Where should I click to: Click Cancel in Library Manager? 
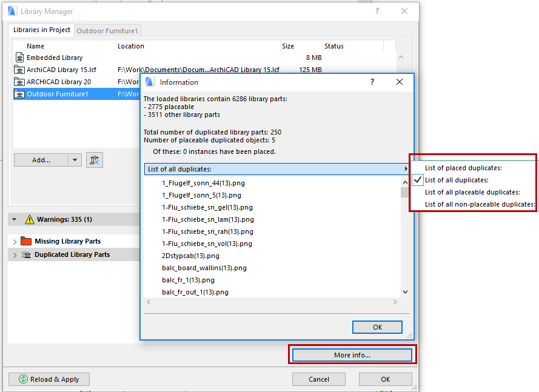pyautogui.click(x=319, y=379)
